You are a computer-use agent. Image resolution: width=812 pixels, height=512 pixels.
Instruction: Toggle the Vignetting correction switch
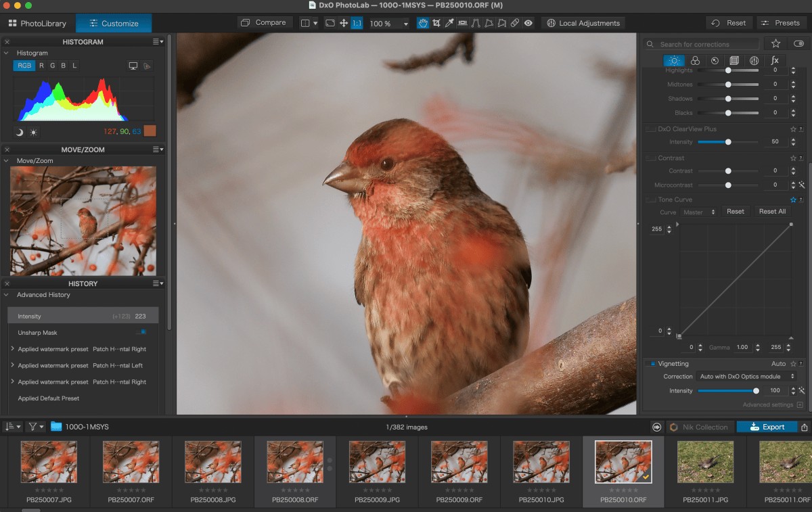[x=651, y=363]
